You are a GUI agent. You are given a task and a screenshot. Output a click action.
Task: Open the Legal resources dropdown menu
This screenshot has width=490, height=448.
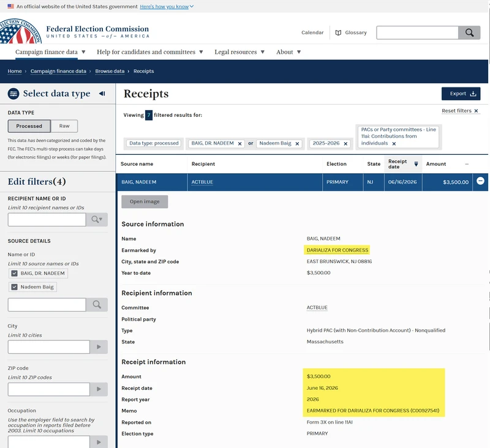click(x=239, y=52)
